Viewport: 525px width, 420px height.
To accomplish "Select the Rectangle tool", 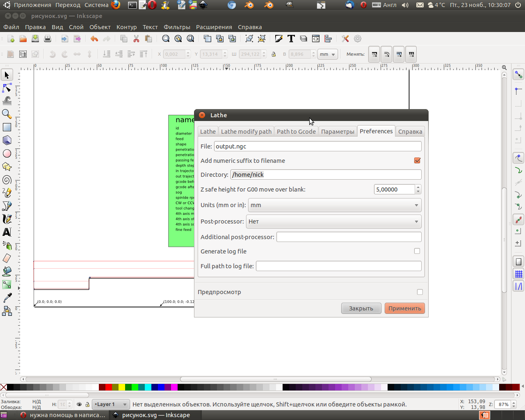I will coord(7,128).
